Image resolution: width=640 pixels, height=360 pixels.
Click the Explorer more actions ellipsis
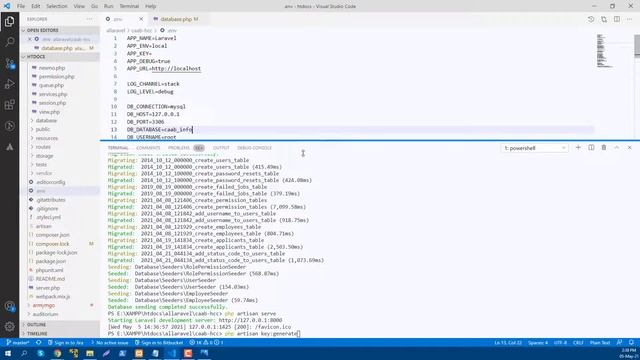[x=89, y=19]
